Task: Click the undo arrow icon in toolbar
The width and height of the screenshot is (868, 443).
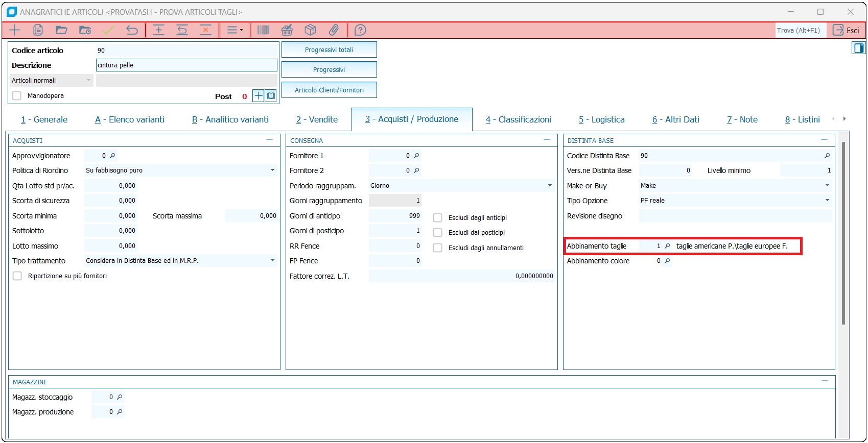Action: pos(132,30)
